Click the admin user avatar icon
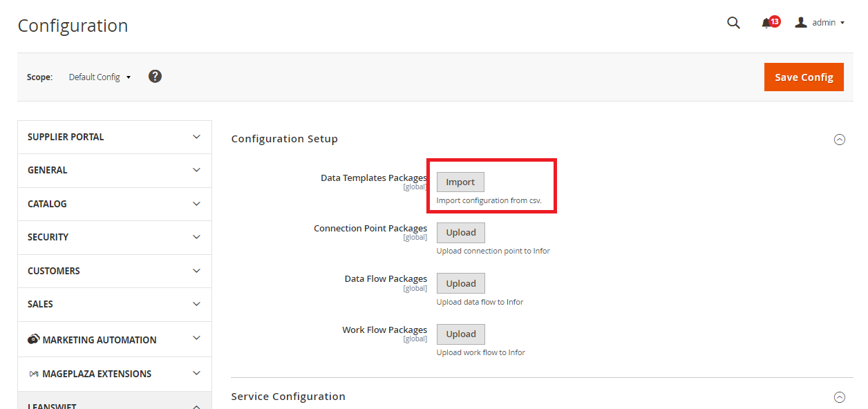This screenshot has width=868, height=409. point(801,23)
